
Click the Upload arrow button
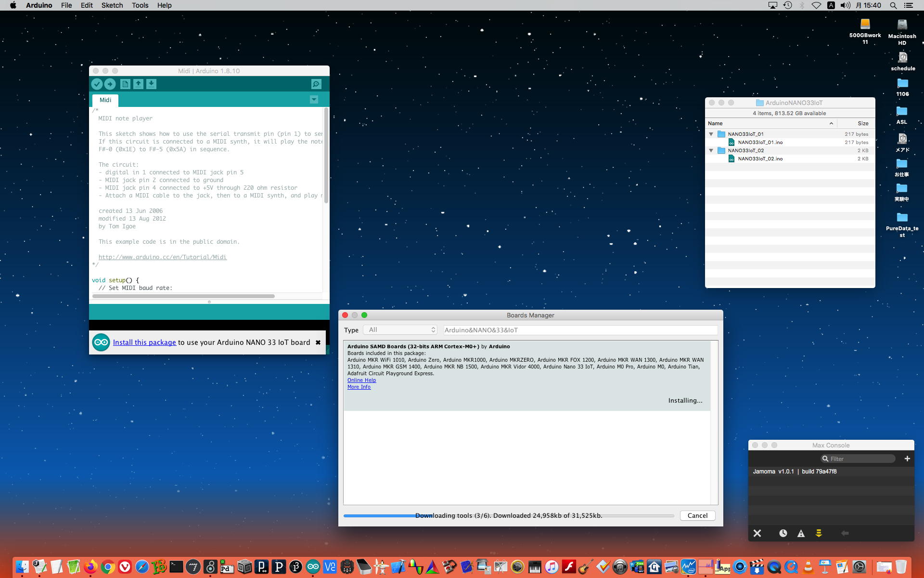pos(110,84)
